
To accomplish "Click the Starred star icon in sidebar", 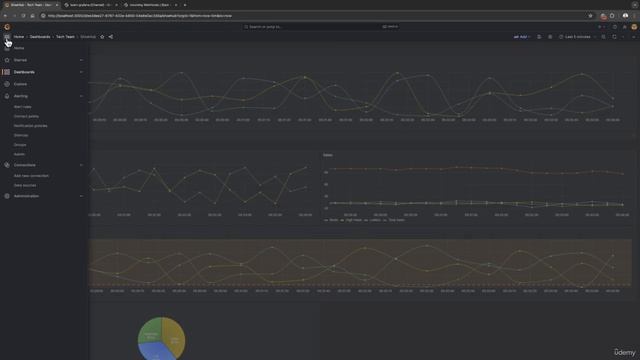I will pos(7,60).
